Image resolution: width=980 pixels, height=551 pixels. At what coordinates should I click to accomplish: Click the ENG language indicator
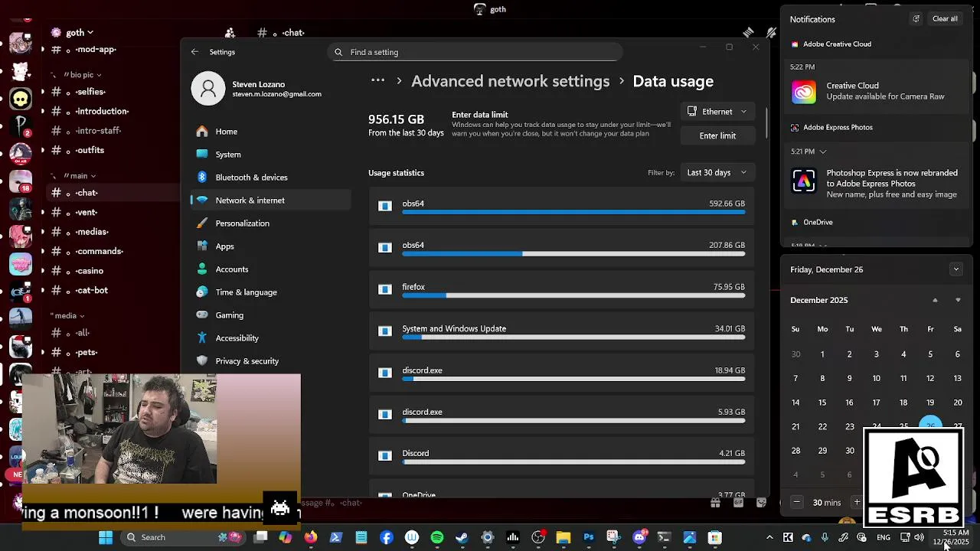click(x=884, y=537)
